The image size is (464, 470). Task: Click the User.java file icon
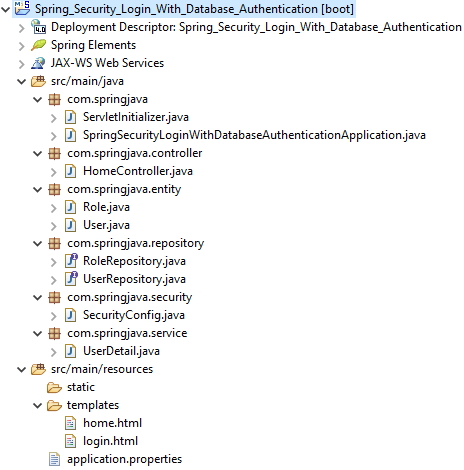70,225
